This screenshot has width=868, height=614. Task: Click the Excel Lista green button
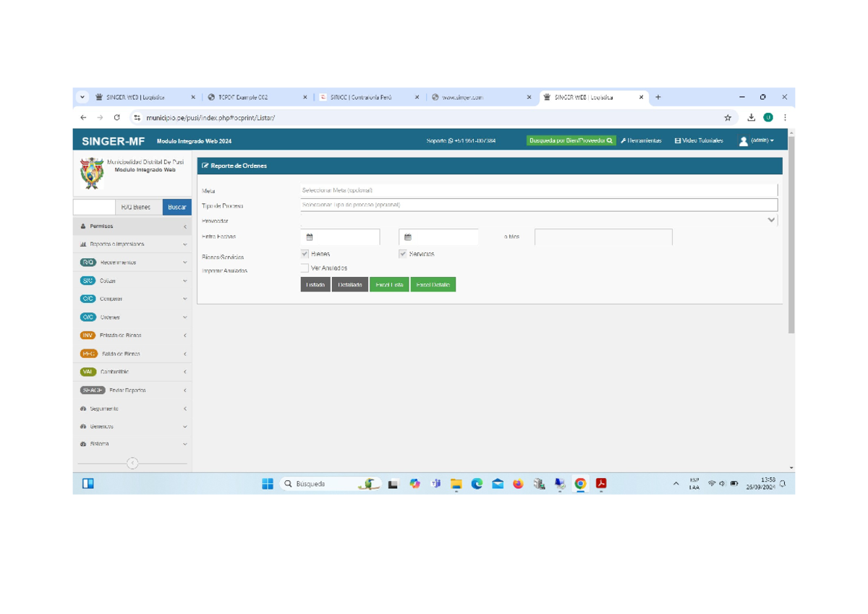(390, 285)
